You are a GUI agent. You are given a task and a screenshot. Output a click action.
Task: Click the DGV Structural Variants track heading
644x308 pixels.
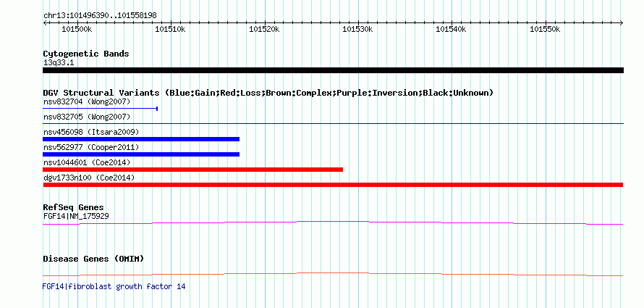pyautogui.click(x=268, y=93)
